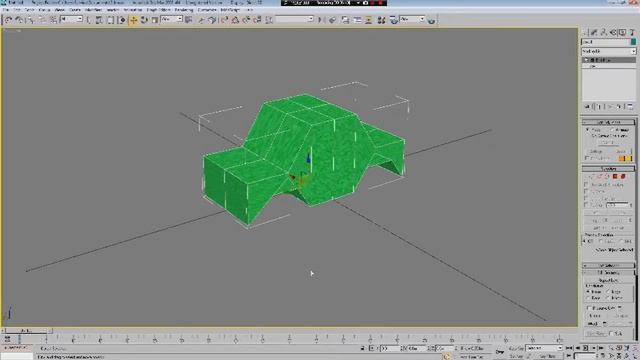The height and width of the screenshot is (360, 640).
Task: Open the Modifiers menu
Action: [93, 10]
